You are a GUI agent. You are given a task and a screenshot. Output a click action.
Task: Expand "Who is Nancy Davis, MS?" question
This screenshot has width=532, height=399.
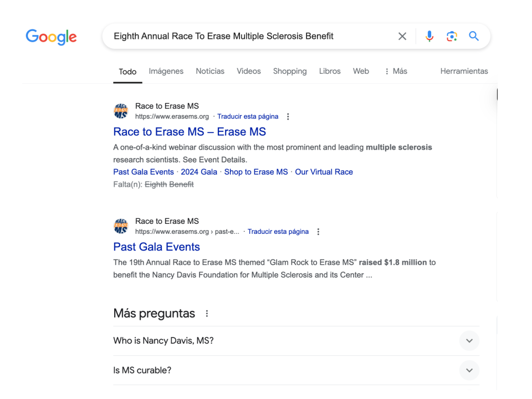(469, 341)
